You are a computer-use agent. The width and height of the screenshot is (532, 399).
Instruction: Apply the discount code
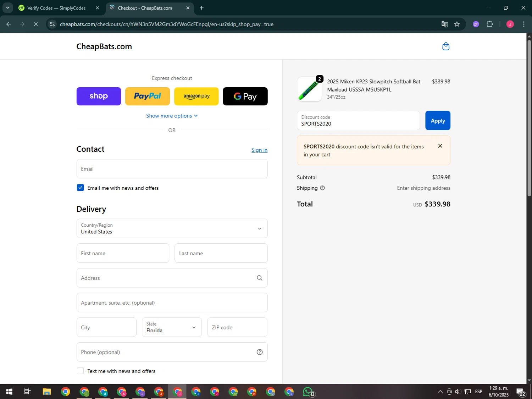(438, 121)
